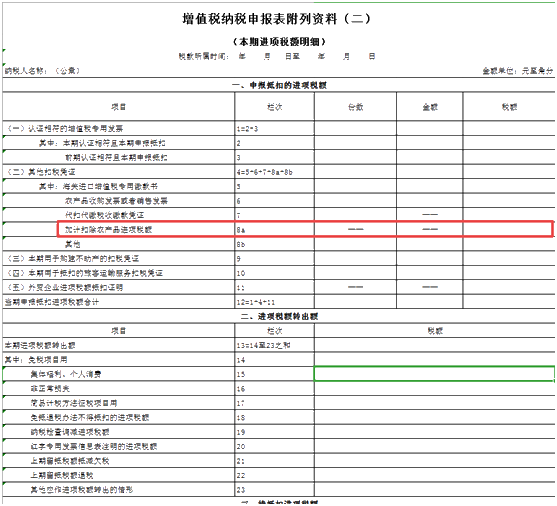
Task: Click the 金额 column header in section one
Action: pyautogui.click(x=429, y=107)
